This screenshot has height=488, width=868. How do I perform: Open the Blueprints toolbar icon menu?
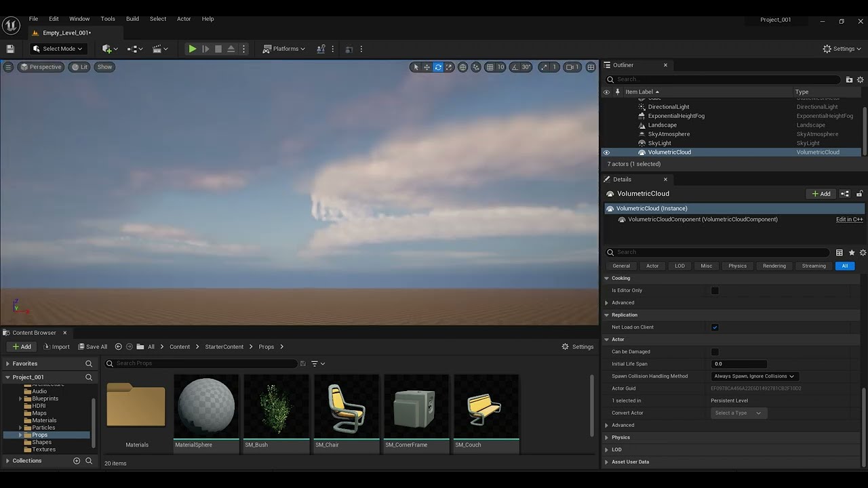point(134,49)
